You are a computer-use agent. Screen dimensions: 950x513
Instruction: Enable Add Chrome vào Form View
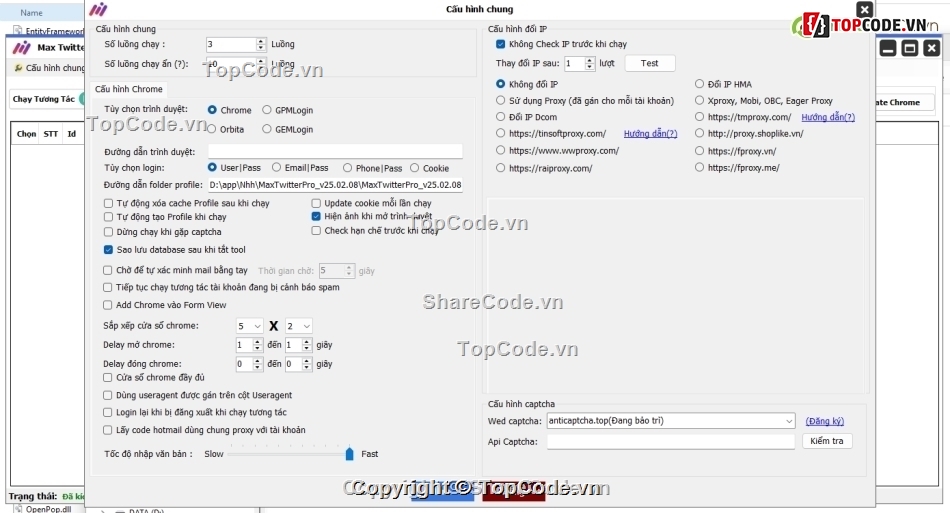coord(108,305)
